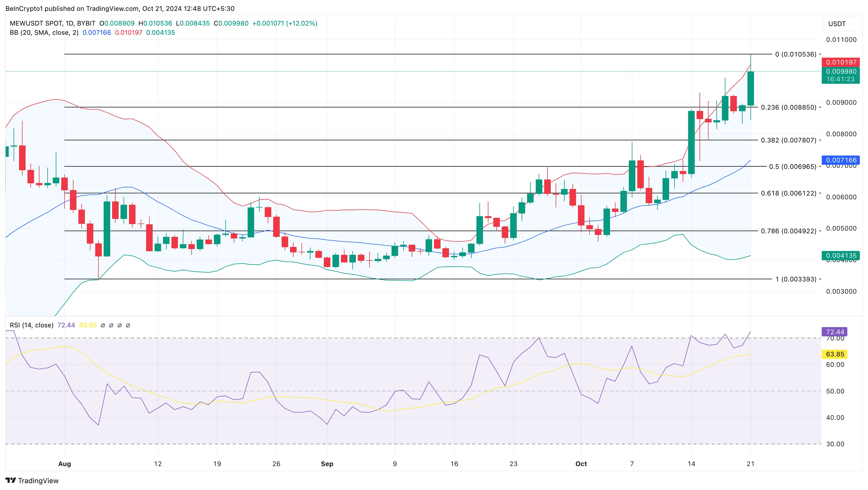Select the 0.236 (0.008850) Fibonacci level label

(x=789, y=107)
